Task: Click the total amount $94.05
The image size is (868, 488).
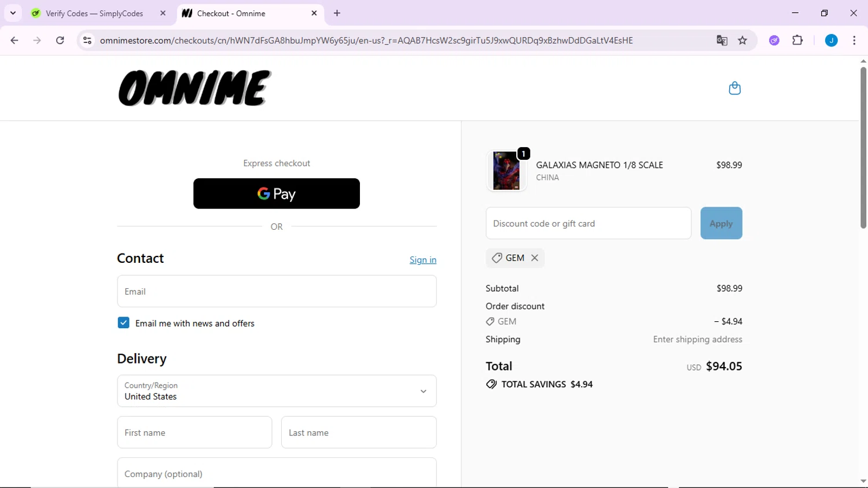Action: coord(724,366)
